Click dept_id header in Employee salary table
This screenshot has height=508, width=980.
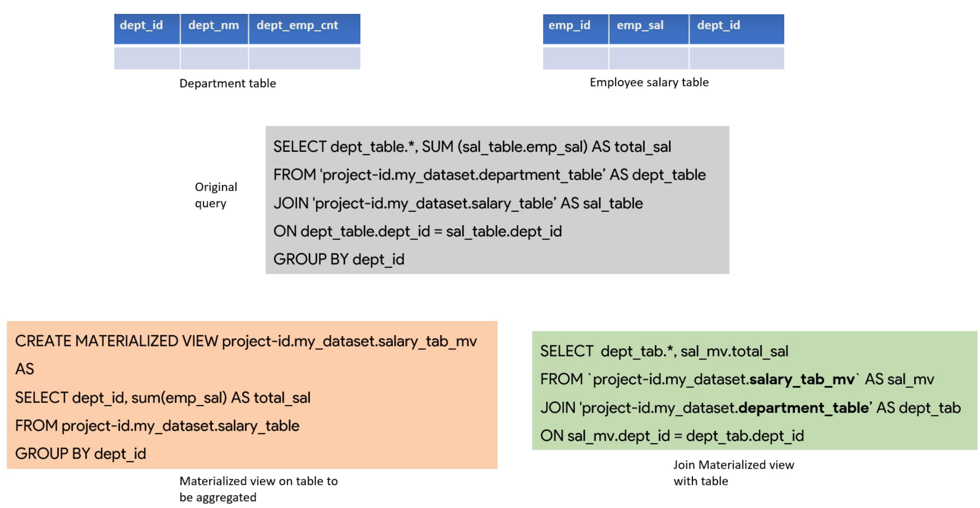pos(737,29)
